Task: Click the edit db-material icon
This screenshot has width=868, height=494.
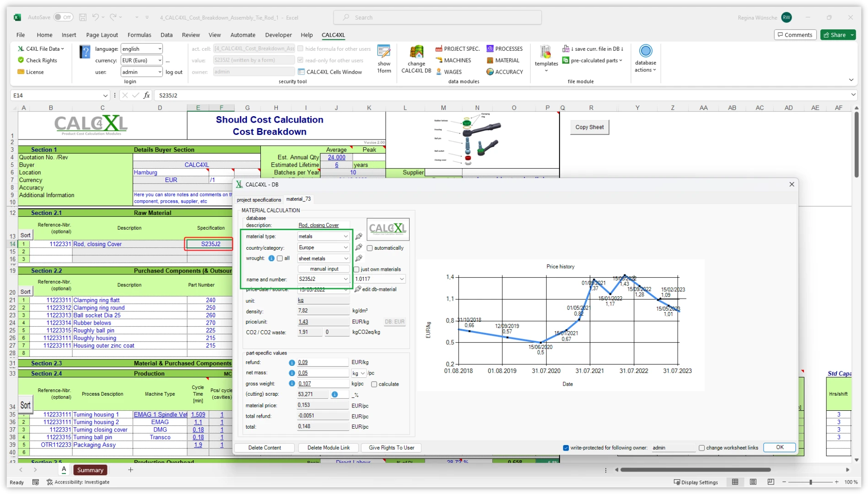Action: tap(358, 289)
